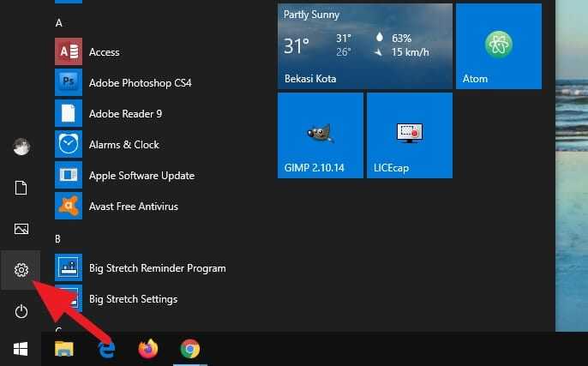Open File Explorer from the taskbar
Screen dimensions: 588x366
pos(64,349)
